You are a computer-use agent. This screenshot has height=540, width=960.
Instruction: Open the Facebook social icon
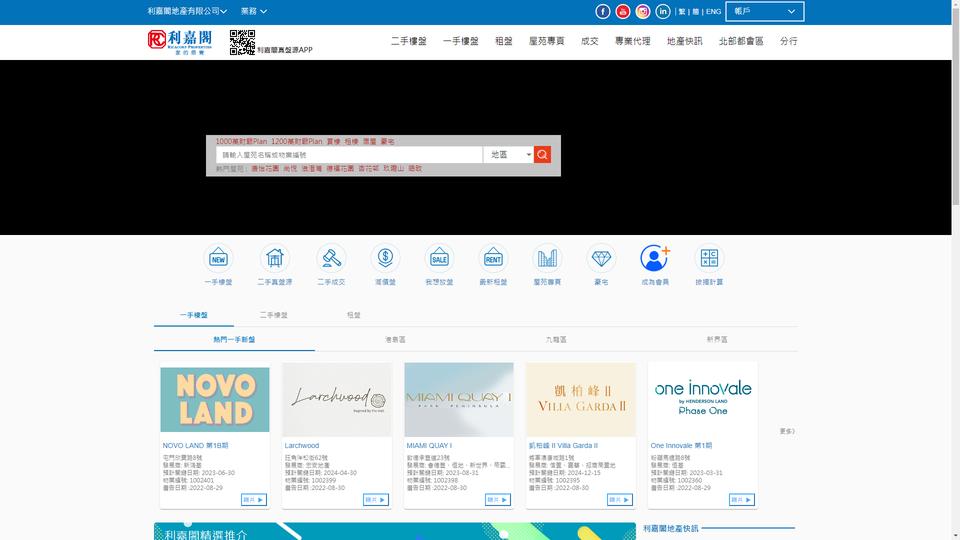(x=602, y=12)
